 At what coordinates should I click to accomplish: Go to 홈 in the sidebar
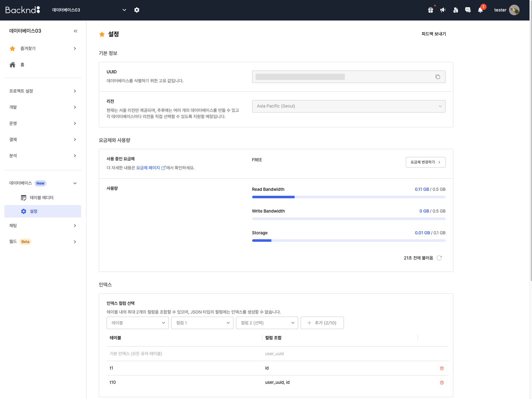[x=22, y=65]
